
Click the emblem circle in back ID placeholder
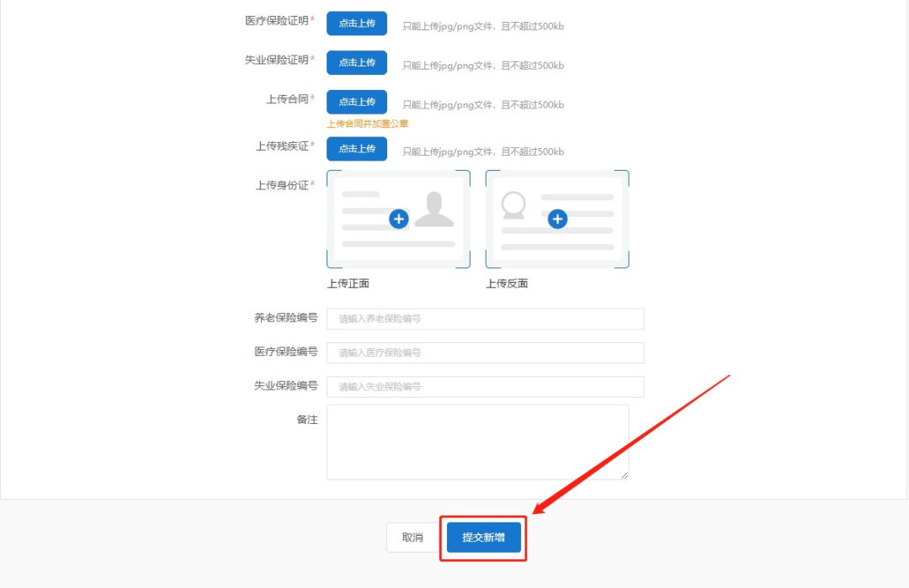(513, 204)
